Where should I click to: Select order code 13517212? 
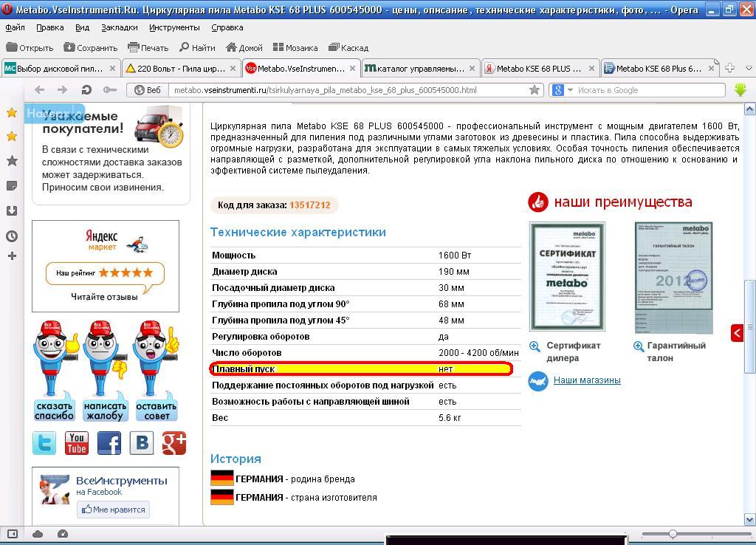(x=310, y=205)
